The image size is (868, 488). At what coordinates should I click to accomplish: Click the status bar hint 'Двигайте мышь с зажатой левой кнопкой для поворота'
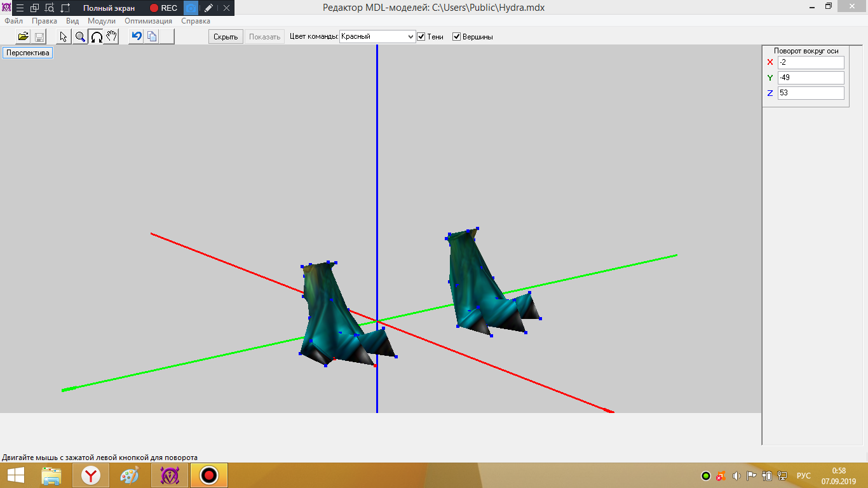[100, 457]
